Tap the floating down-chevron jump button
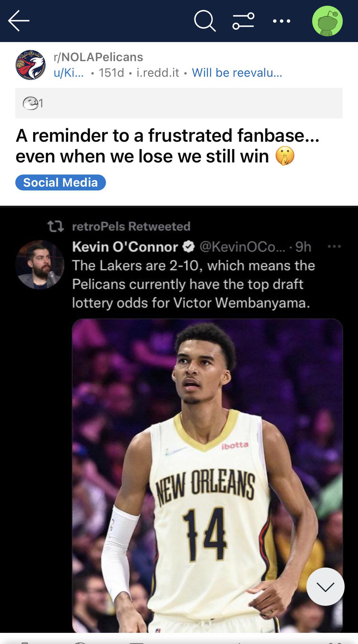The height and width of the screenshot is (644, 358). [x=325, y=587]
